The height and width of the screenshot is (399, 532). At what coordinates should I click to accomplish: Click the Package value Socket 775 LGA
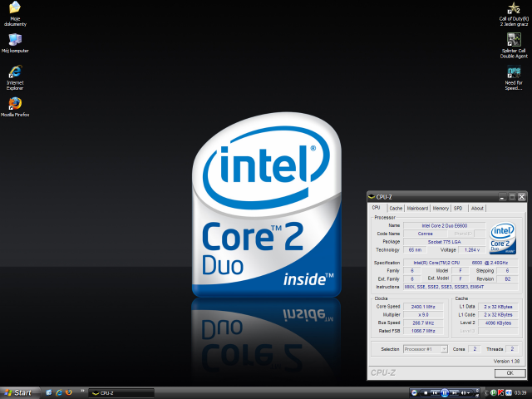click(444, 242)
